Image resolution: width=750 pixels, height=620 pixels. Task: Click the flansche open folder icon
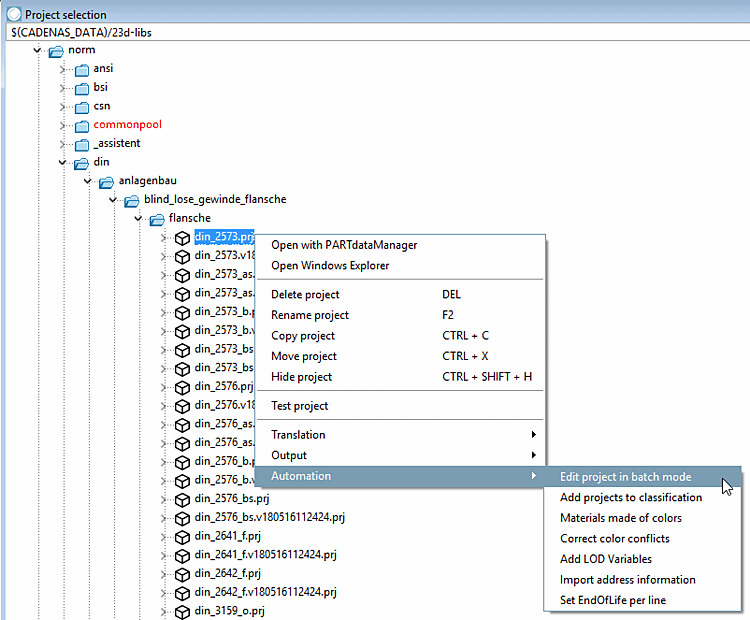[157, 220]
